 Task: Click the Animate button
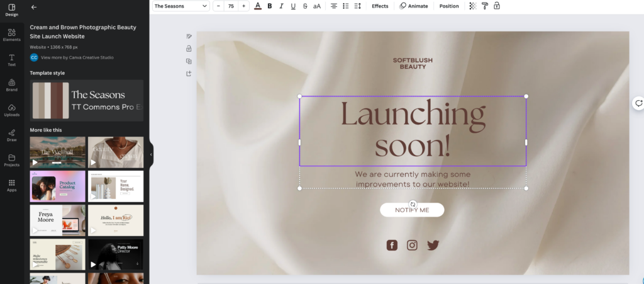point(413,6)
